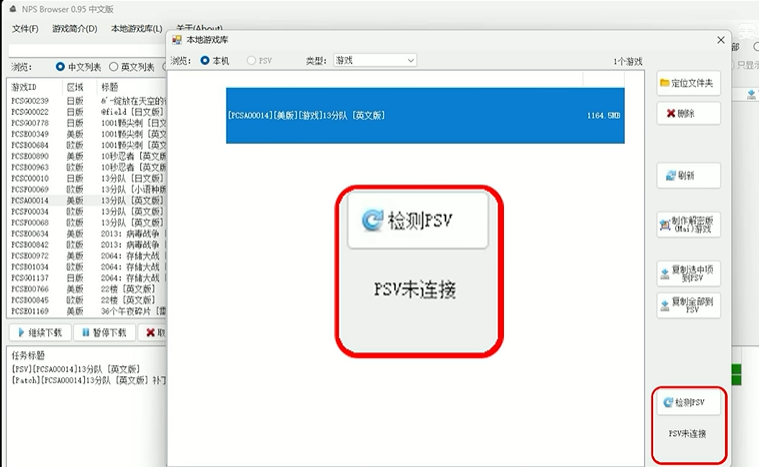
Task: Select game row PCSF00034
Action: point(87,211)
